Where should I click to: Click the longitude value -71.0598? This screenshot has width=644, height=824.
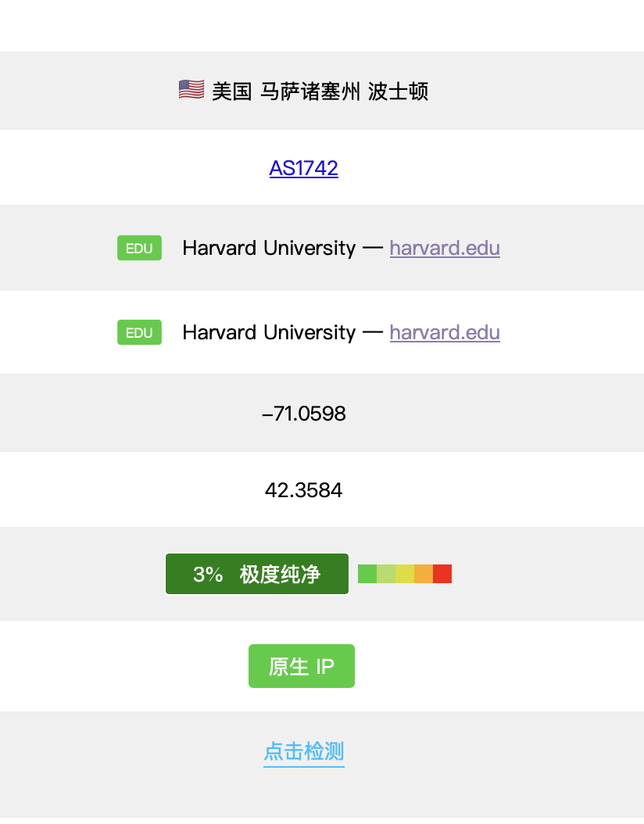pos(303,413)
